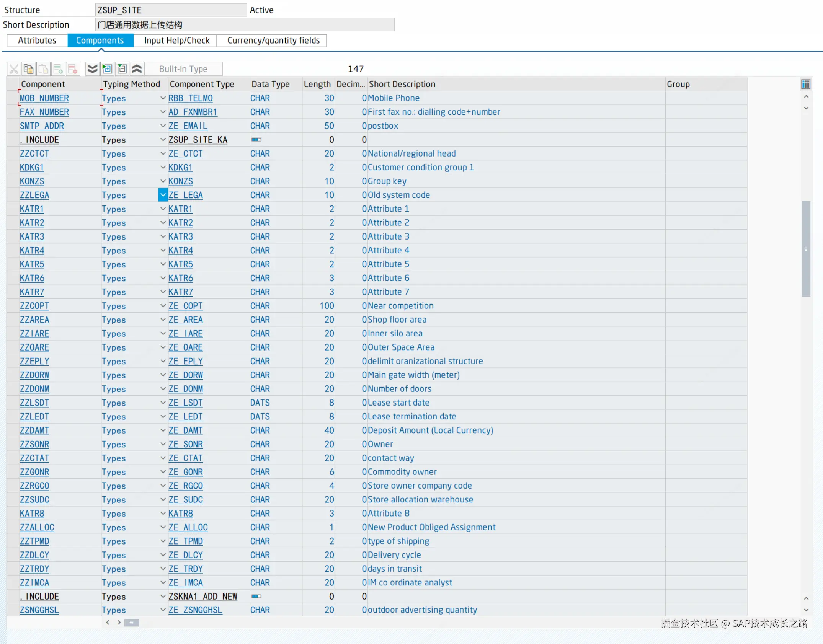
Task: Click the Insert row icon
Action: 58,69
